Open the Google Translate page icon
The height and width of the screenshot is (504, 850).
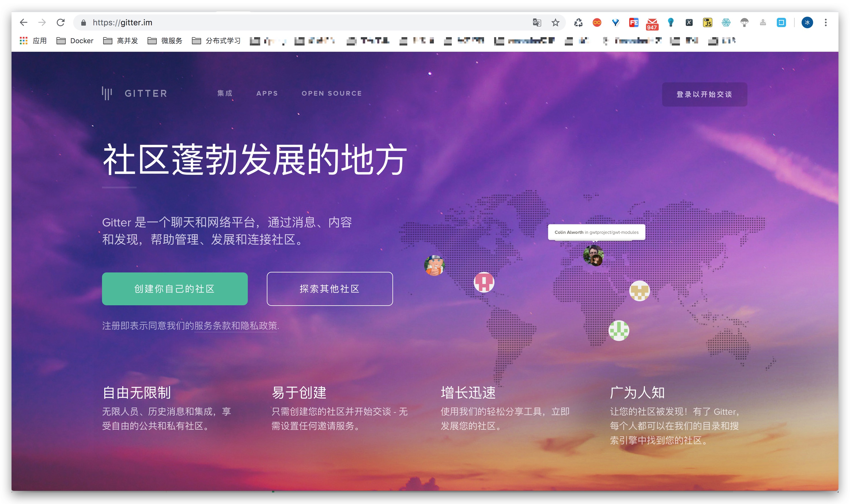[x=537, y=23]
